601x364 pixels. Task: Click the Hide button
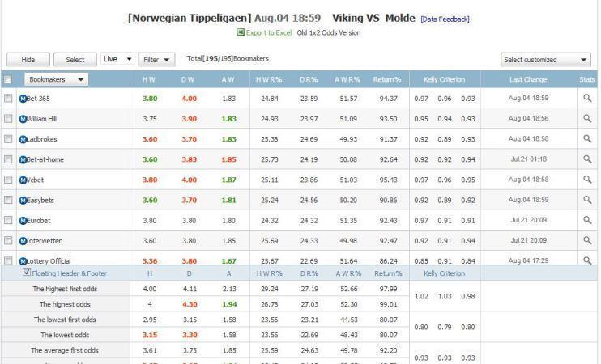[x=28, y=60]
